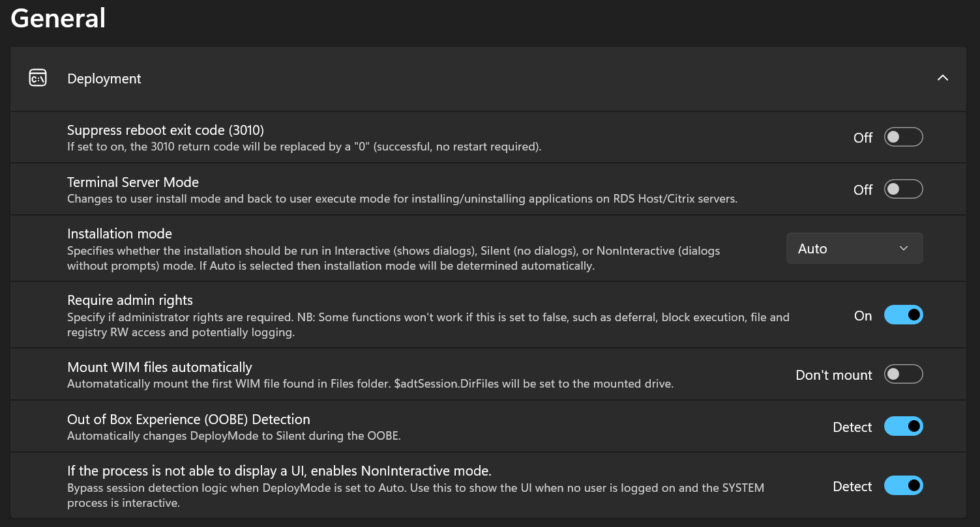
Task: Click the Mount WIM files automatically title
Action: point(160,367)
